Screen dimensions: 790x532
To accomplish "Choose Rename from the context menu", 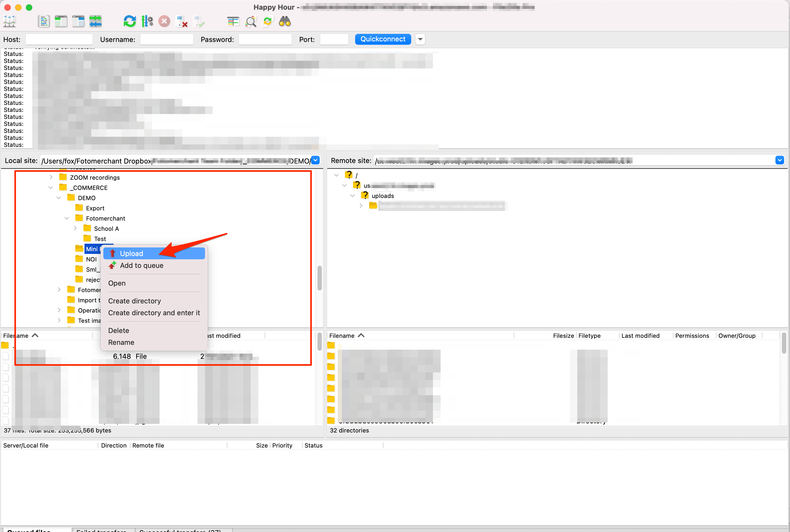I will pyautogui.click(x=154, y=342).
